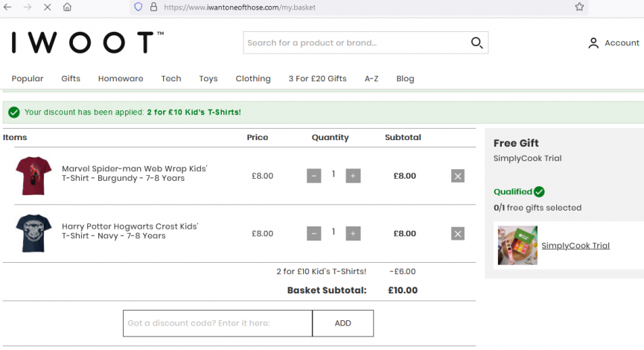Viewport: 644px width, 350px height.
Task: Click the '2 for £10 Kid's T-Shirts!' banner text
Action: pos(194,112)
